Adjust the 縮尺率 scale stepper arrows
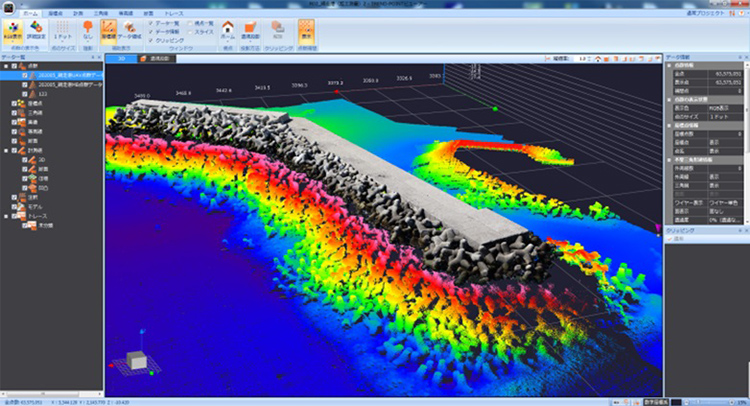The image size is (750, 406). click(589, 59)
